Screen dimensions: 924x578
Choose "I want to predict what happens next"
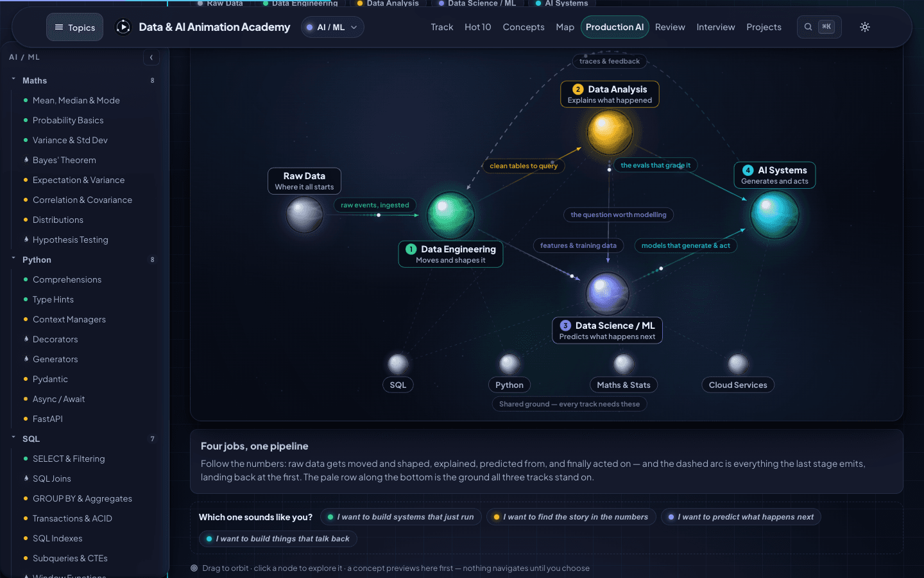click(x=740, y=517)
